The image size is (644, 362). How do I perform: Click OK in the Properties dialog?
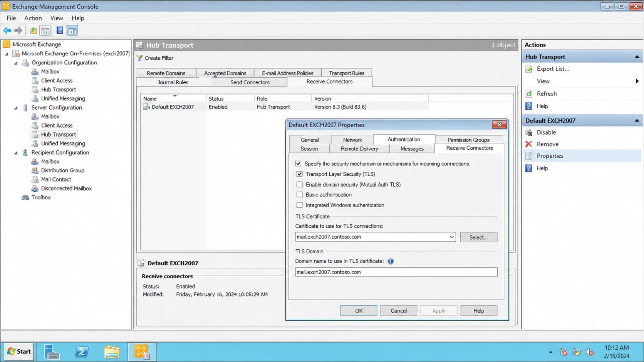click(359, 311)
